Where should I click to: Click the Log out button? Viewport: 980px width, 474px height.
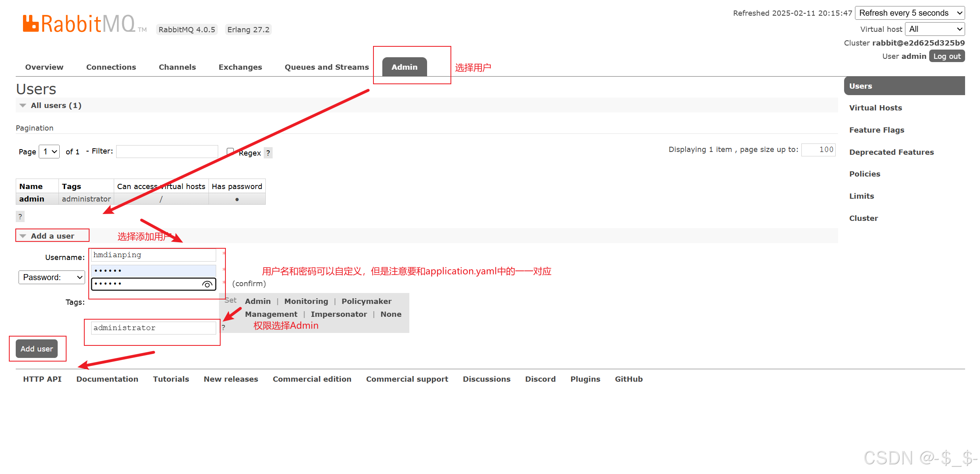tap(947, 56)
